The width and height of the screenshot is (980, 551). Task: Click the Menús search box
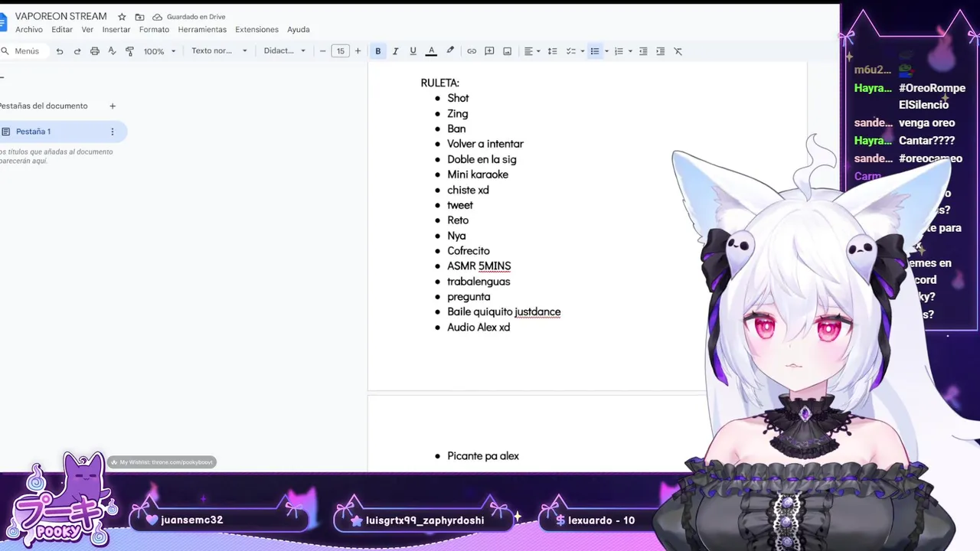pyautogui.click(x=23, y=51)
